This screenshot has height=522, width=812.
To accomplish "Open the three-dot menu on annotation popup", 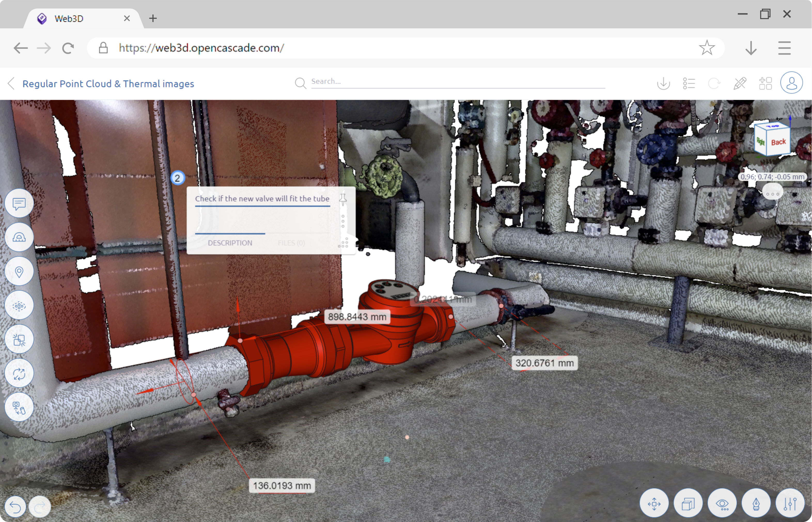I will (x=343, y=221).
